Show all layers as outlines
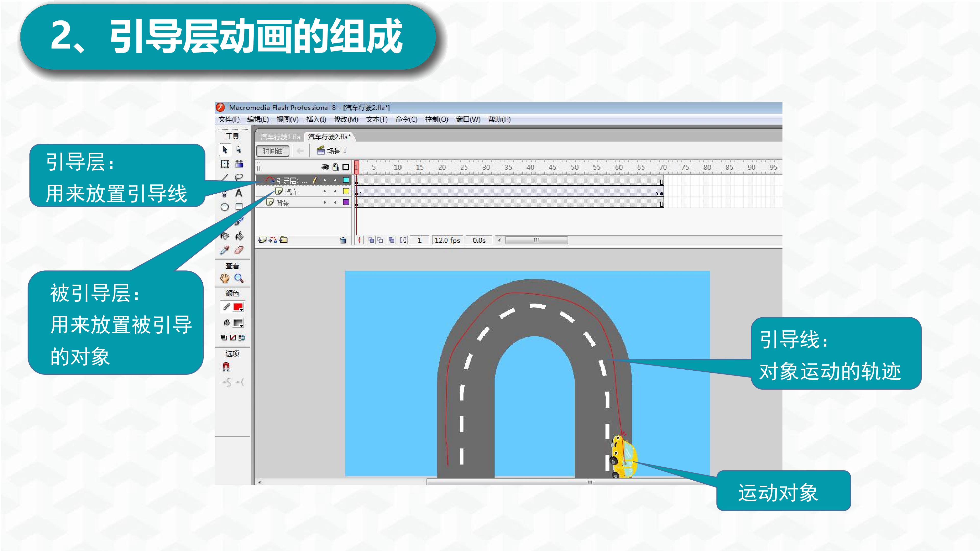 (x=346, y=167)
